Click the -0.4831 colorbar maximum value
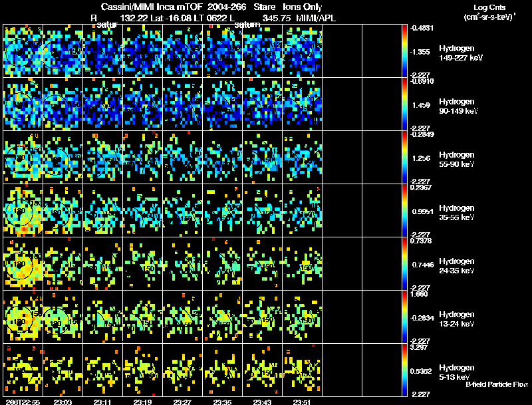 pos(422,28)
